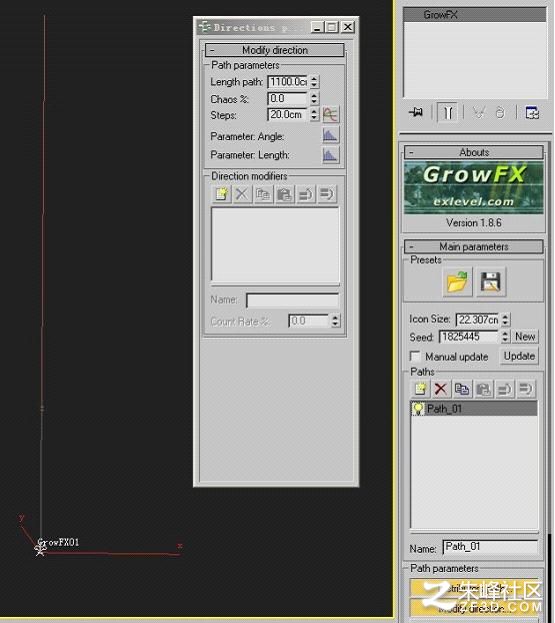Image resolution: width=555 pixels, height=623 pixels.
Task: Toggle show end result icon
Action: [448, 112]
